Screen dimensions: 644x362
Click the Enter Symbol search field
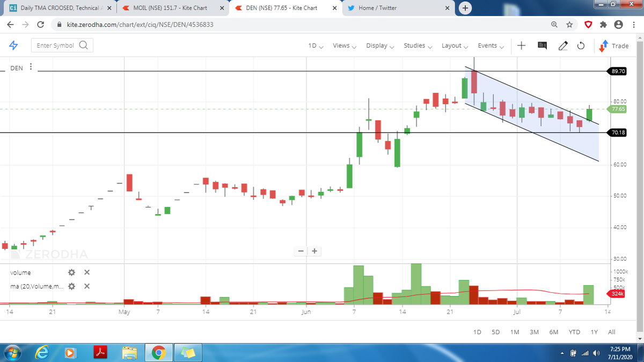point(62,46)
